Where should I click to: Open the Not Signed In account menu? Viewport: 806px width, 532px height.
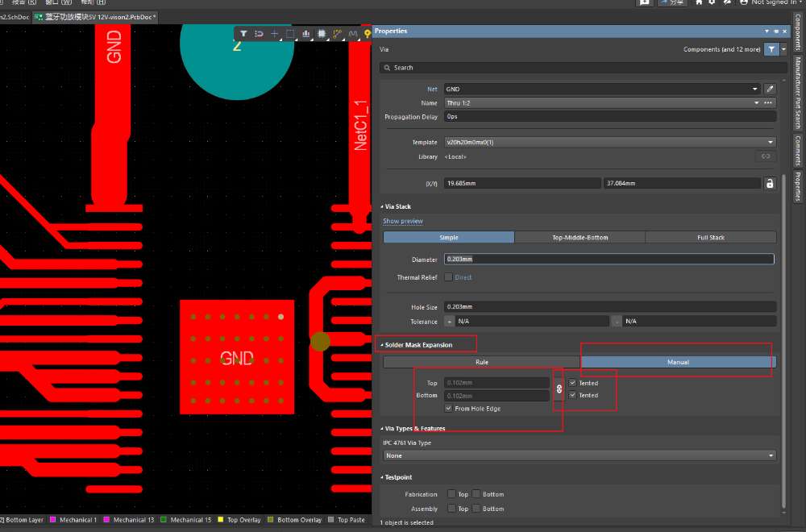[770, 2]
